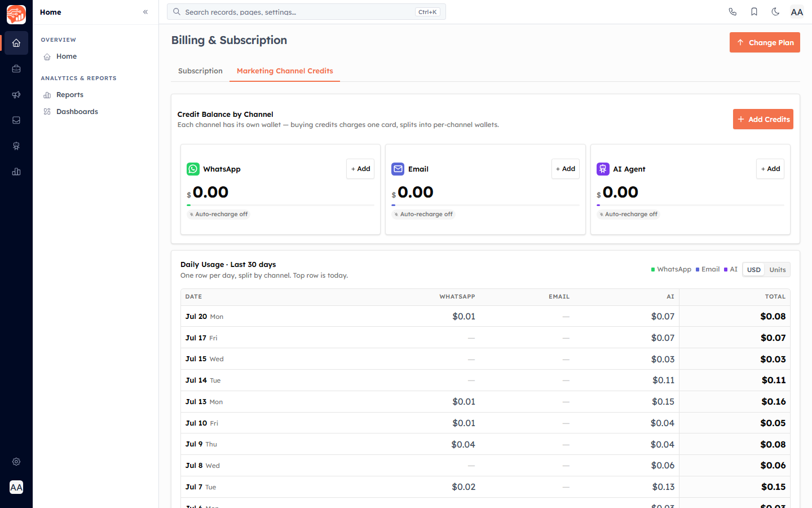
Task: Click the Ctrl+K shortcut badge
Action: (x=427, y=12)
